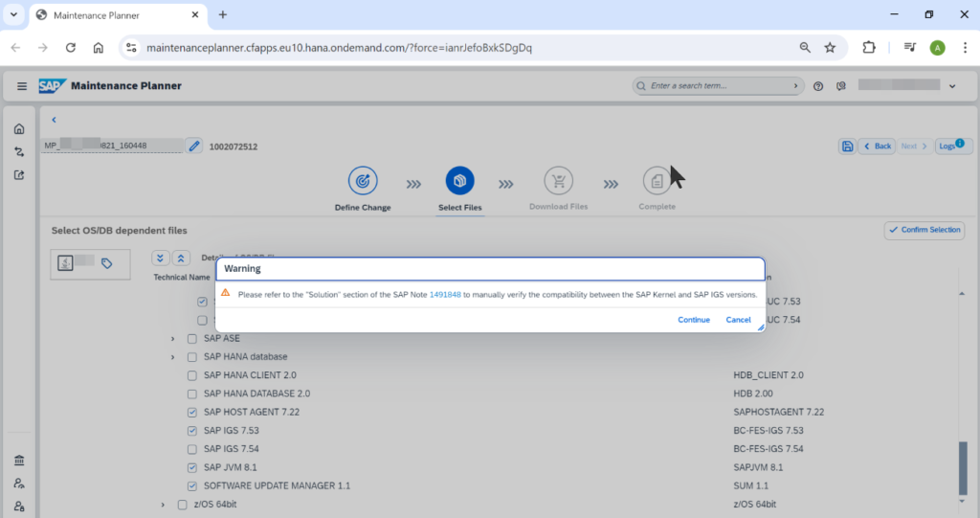
Task: Edit the plan name with pencil icon
Action: [193, 146]
